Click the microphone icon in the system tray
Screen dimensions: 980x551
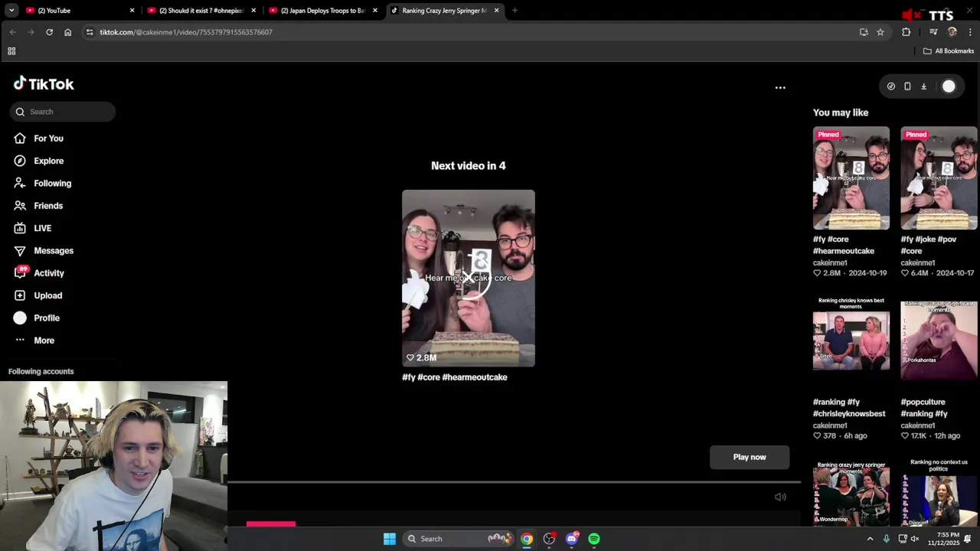(x=887, y=539)
